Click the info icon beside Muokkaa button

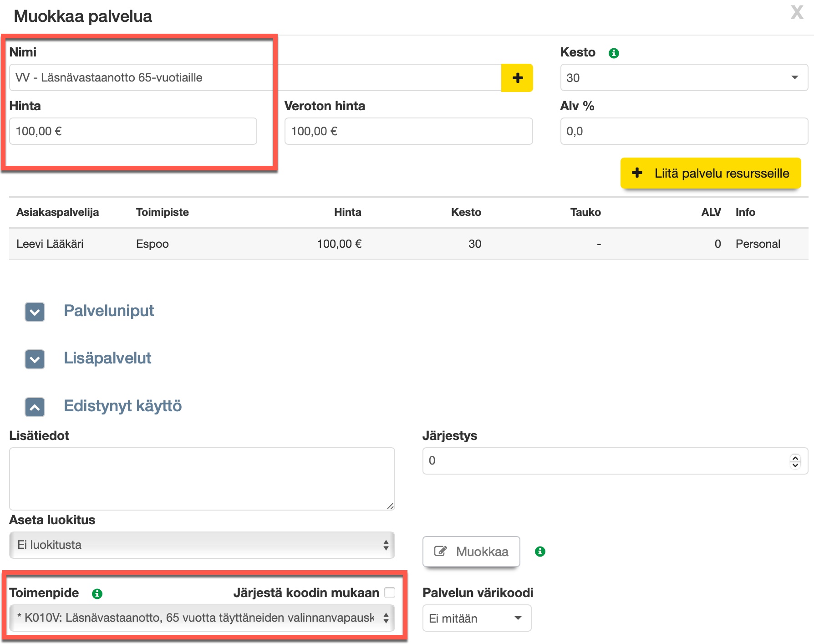pos(540,552)
